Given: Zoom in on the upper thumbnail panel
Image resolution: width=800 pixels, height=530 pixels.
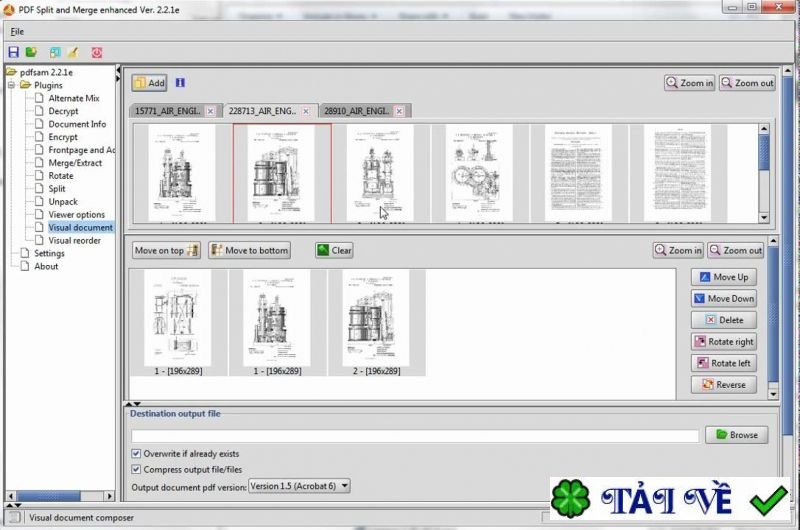Looking at the screenshot, I should (x=689, y=83).
